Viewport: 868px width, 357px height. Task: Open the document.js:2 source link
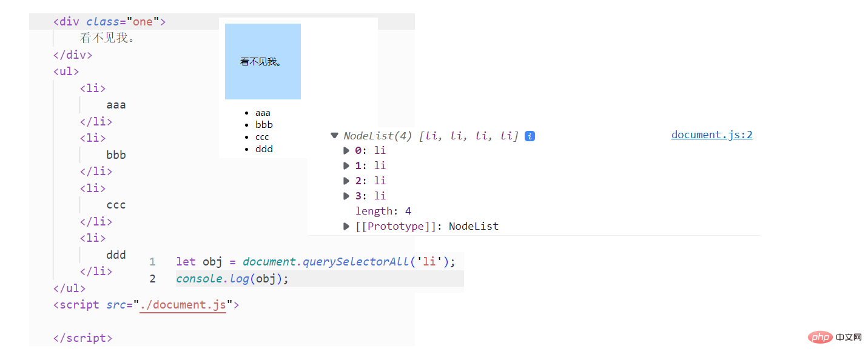pos(712,135)
